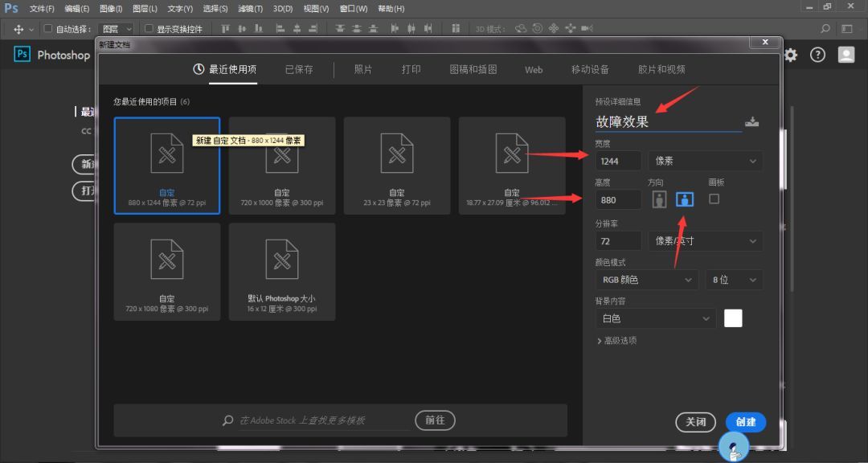Open settings gear on start screen
Viewport: 868px width, 463px height.
pyautogui.click(x=791, y=55)
